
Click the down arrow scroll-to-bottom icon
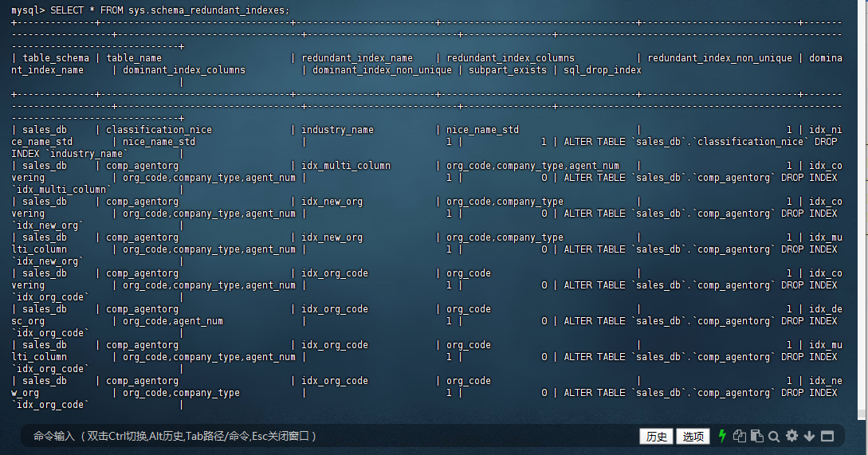[x=809, y=436]
